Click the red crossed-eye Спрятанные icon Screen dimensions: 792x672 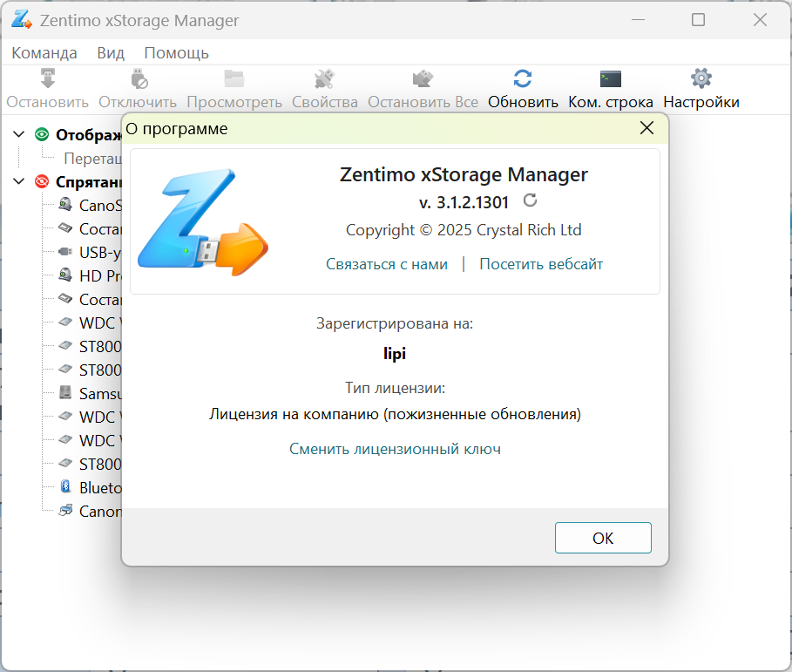(42, 181)
